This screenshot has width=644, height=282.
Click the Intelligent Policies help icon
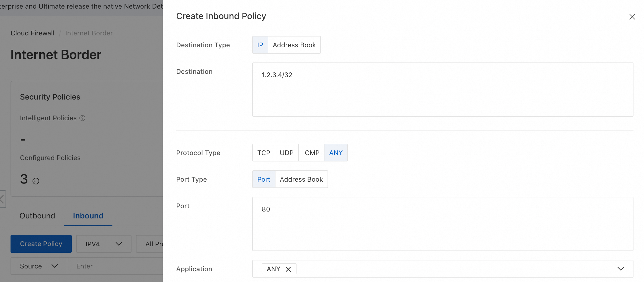point(82,118)
